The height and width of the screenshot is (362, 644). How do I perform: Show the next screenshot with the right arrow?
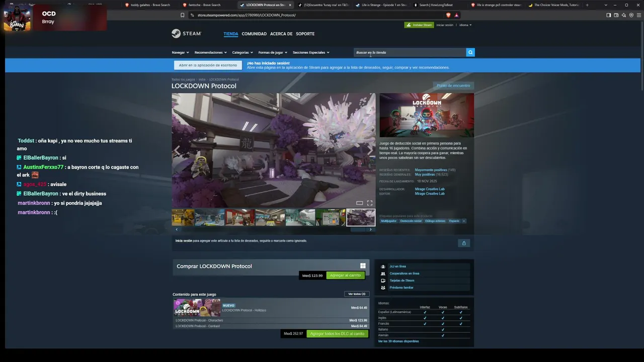click(x=370, y=150)
